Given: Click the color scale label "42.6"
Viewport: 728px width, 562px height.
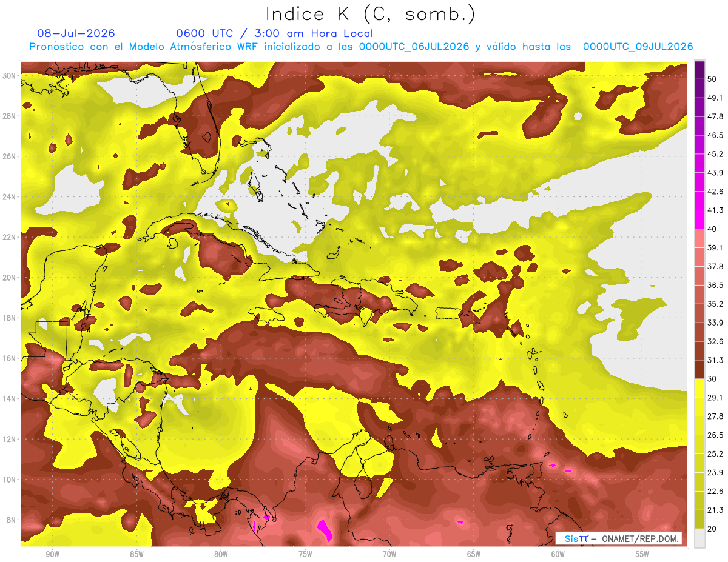Looking at the screenshot, I should click(715, 192).
